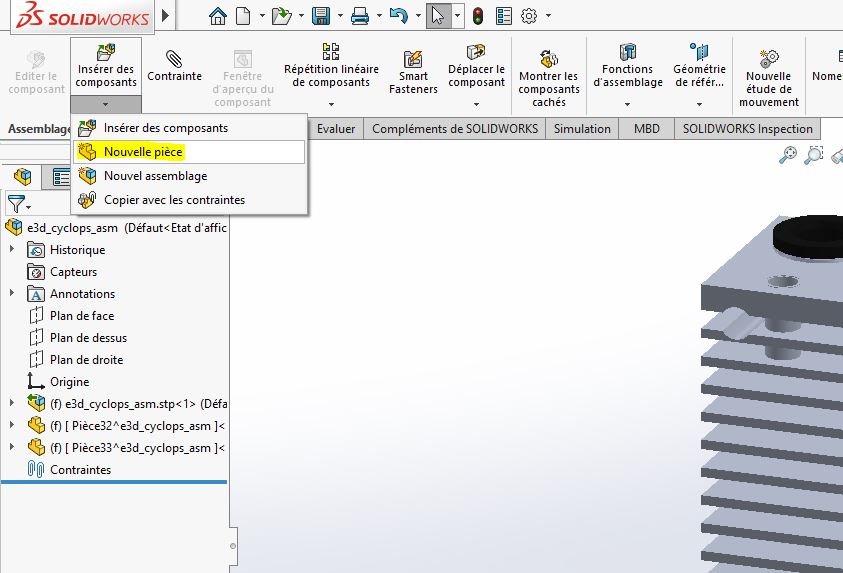Expand the Annotations tree node
843x573 pixels.
tap(12, 293)
